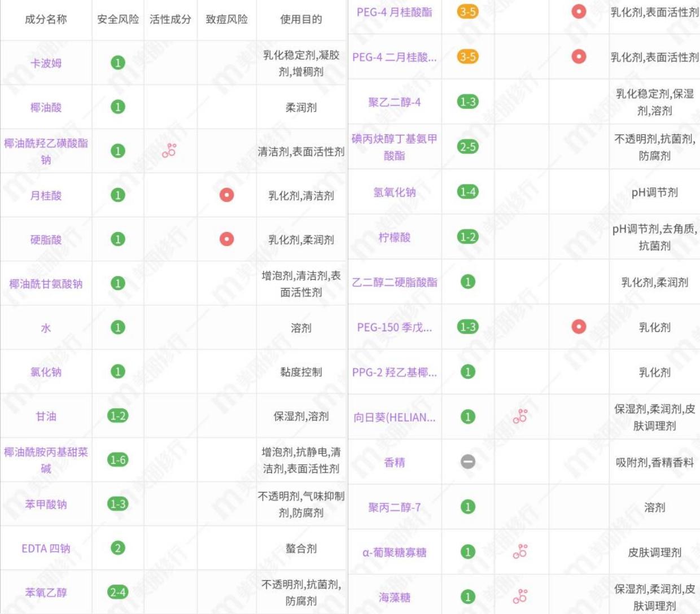The image size is (700, 614).
Task: Open the 月桂酸 ingredient link
Action: click(x=46, y=195)
